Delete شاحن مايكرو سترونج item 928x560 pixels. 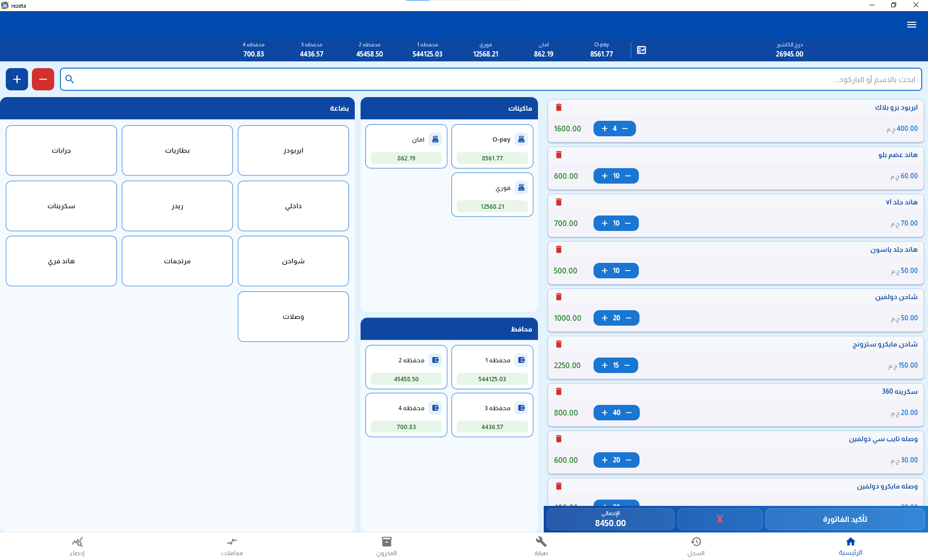pos(559,344)
